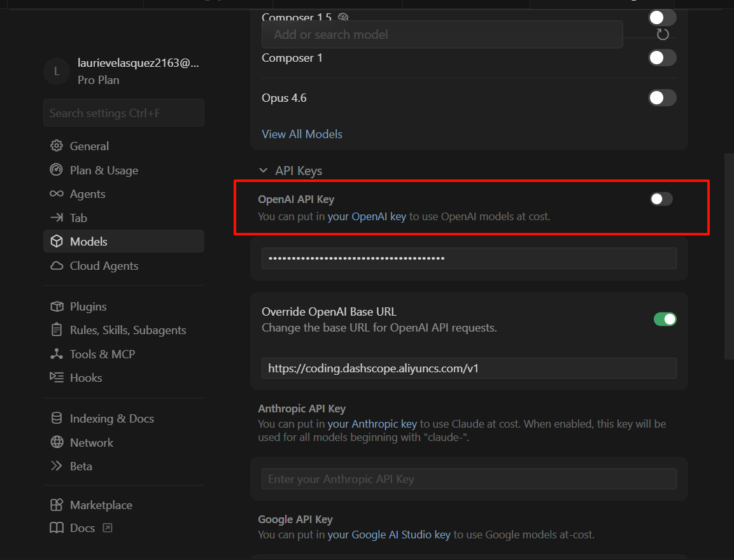Click the Cloud Agents cloud icon
Image resolution: width=734 pixels, height=560 pixels.
(x=57, y=266)
